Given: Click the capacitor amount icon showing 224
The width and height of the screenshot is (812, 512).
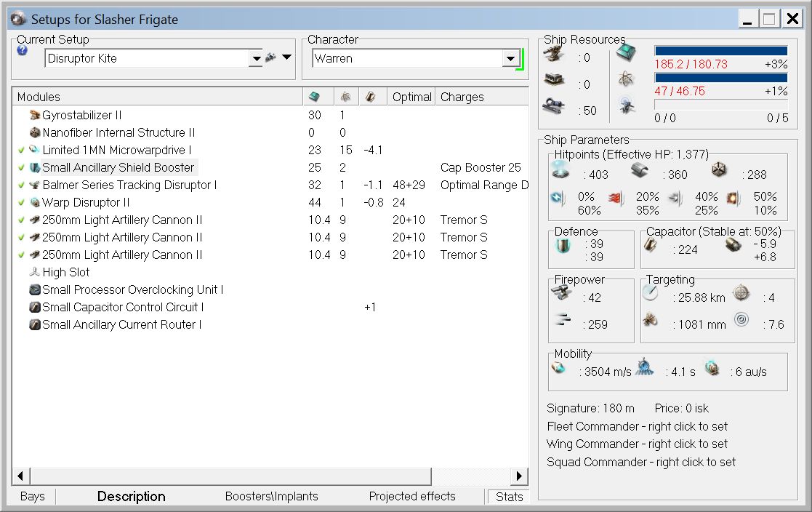Looking at the screenshot, I should coord(651,244).
